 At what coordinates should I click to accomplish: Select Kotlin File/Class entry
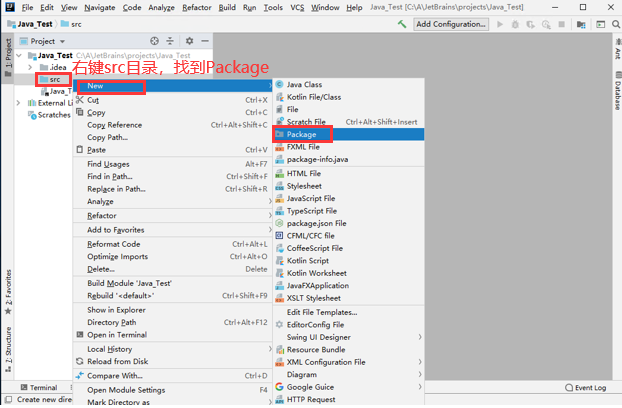(348, 97)
